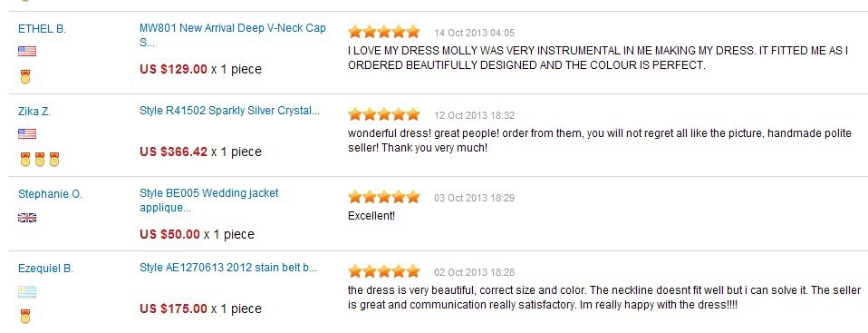Click the star rating dated 02 Oct 2013

tap(383, 271)
